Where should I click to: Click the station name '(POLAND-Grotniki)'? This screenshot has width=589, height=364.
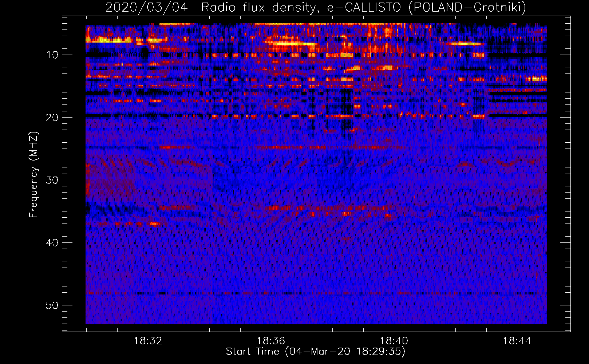pos(467,8)
